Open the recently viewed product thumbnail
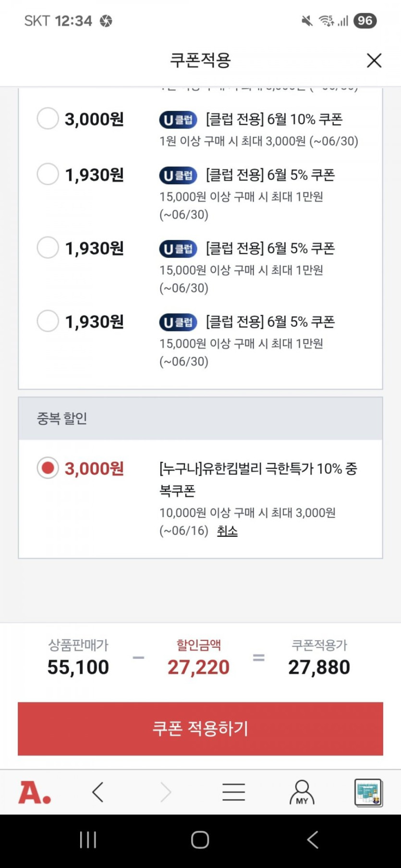The image size is (401, 868). [368, 792]
